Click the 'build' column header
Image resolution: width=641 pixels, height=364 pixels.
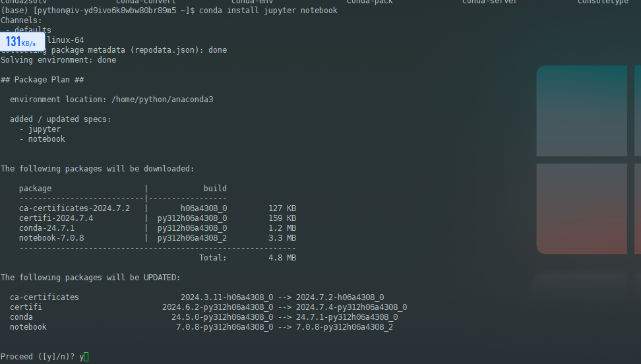tap(215, 189)
